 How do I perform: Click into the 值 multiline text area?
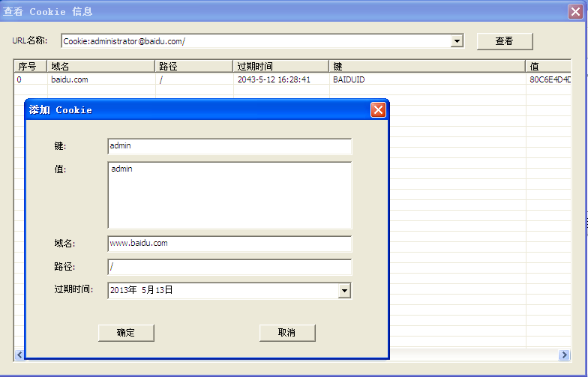coord(229,195)
